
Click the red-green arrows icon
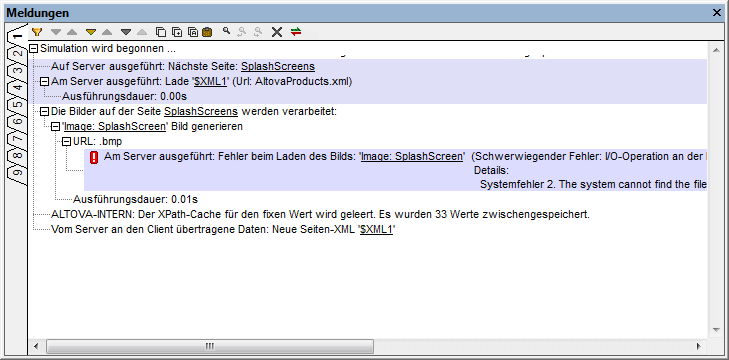tap(296, 32)
